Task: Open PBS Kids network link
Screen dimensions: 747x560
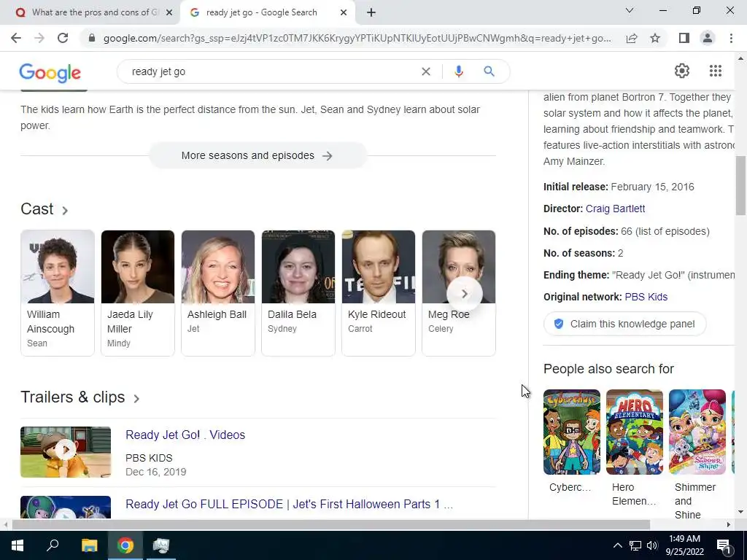Action: coord(646,297)
